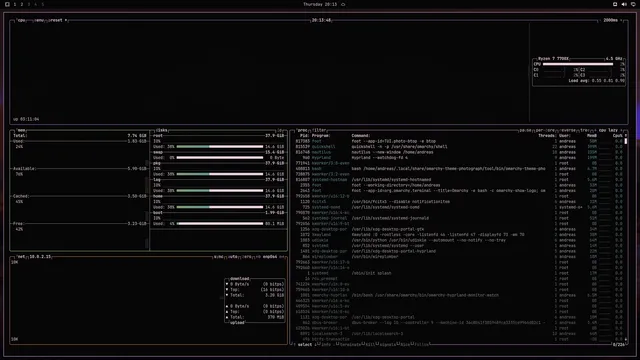Select the localsearch-3 process row

(x=459, y=333)
